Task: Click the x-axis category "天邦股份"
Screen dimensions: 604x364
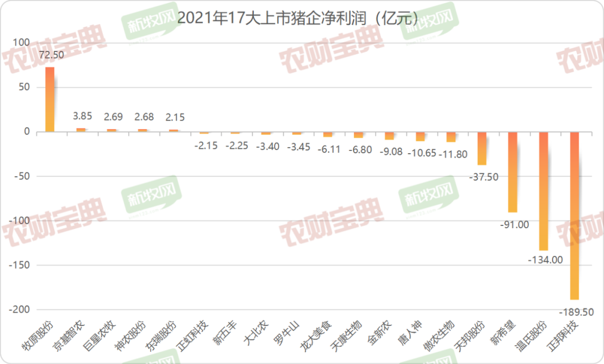Action: point(470,336)
